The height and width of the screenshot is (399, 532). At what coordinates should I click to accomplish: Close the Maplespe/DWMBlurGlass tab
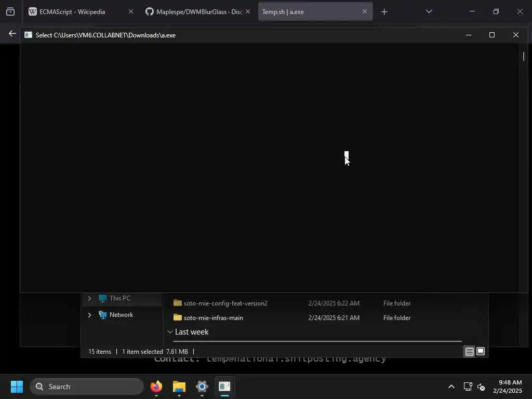(x=248, y=11)
